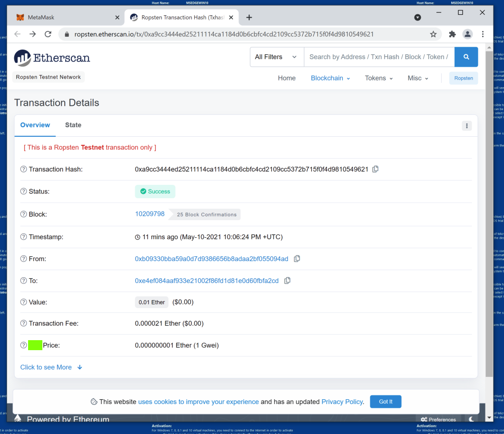Copy the From address to clipboard
The width and height of the screenshot is (504, 434).
point(297,259)
